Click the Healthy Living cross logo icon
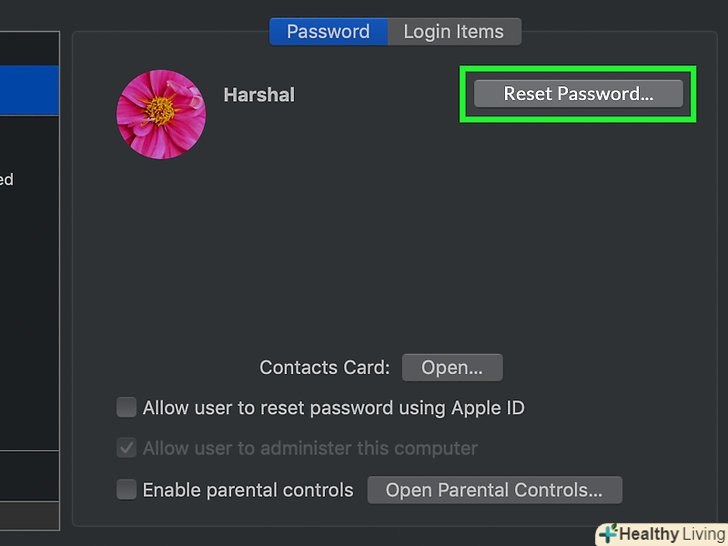The height and width of the screenshot is (546, 728). coord(607,534)
